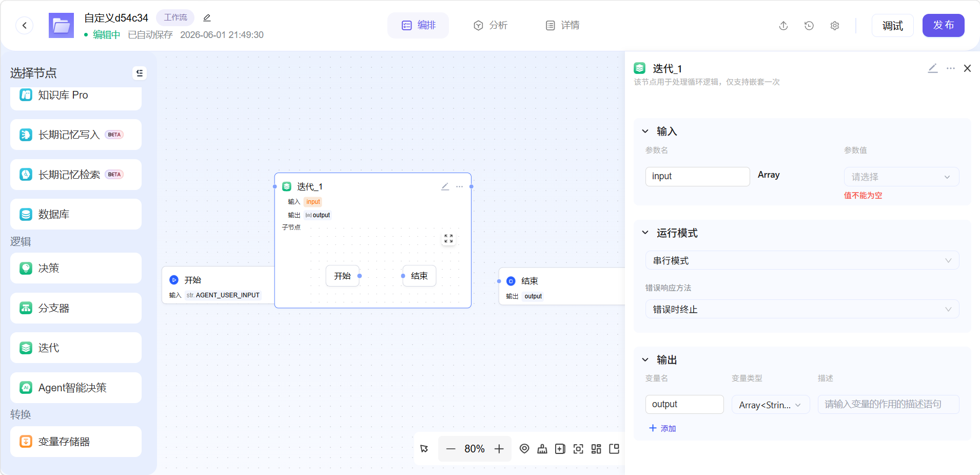Image resolution: width=980 pixels, height=475 pixels.
Task: Edit 迭代_1 title in right panel
Action: coord(933,68)
